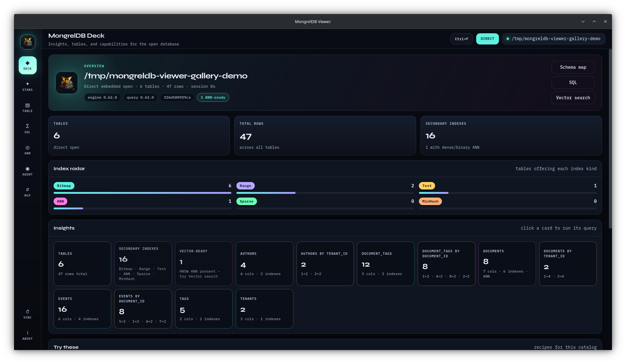Open the Authors by tenant_id card
This screenshot has width=626, height=364.
click(325, 264)
